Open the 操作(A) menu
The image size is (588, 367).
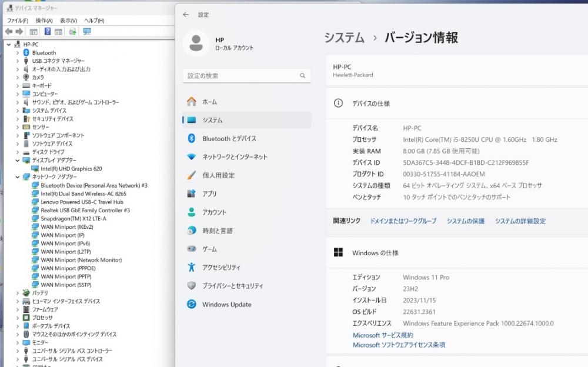[x=44, y=20]
